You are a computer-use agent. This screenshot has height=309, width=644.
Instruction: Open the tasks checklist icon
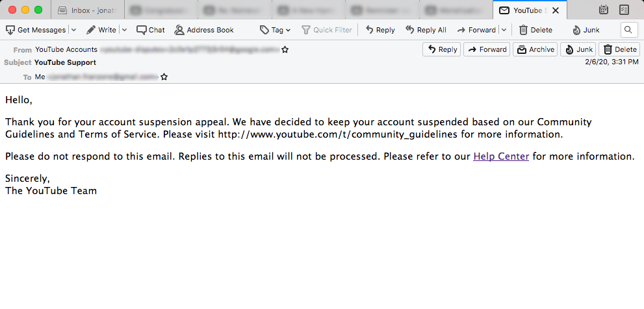pos(624,10)
